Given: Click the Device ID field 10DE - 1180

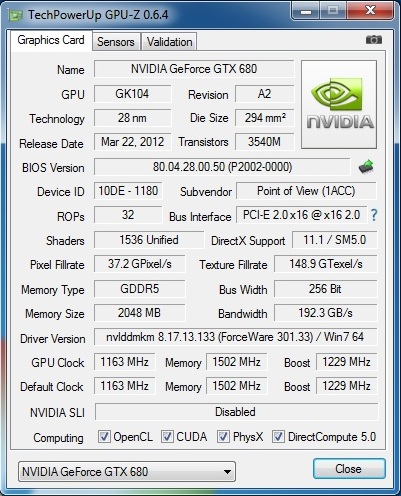Looking at the screenshot, I should tap(128, 191).
